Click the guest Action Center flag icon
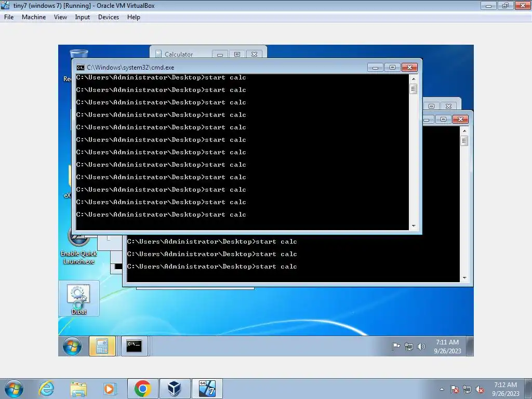 [396, 347]
